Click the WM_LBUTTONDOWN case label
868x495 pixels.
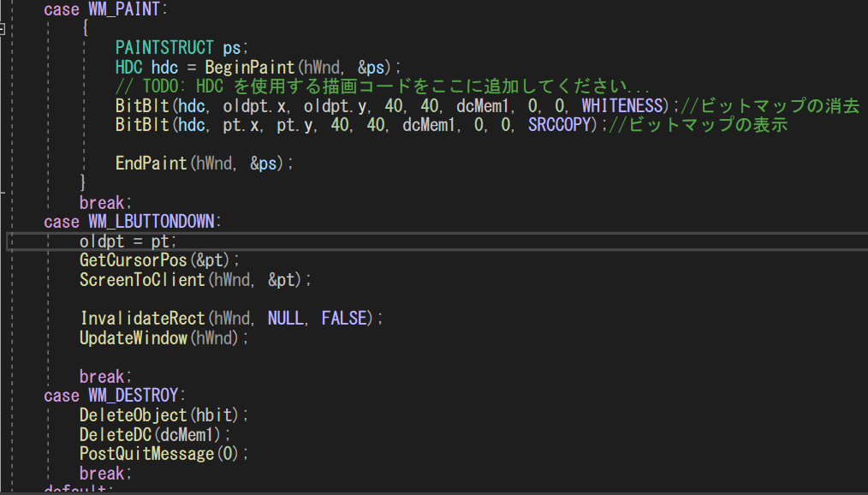[x=152, y=222]
